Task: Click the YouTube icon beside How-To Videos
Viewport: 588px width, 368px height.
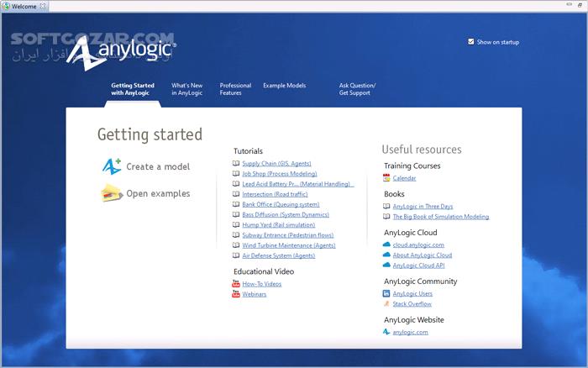Action: tap(236, 284)
